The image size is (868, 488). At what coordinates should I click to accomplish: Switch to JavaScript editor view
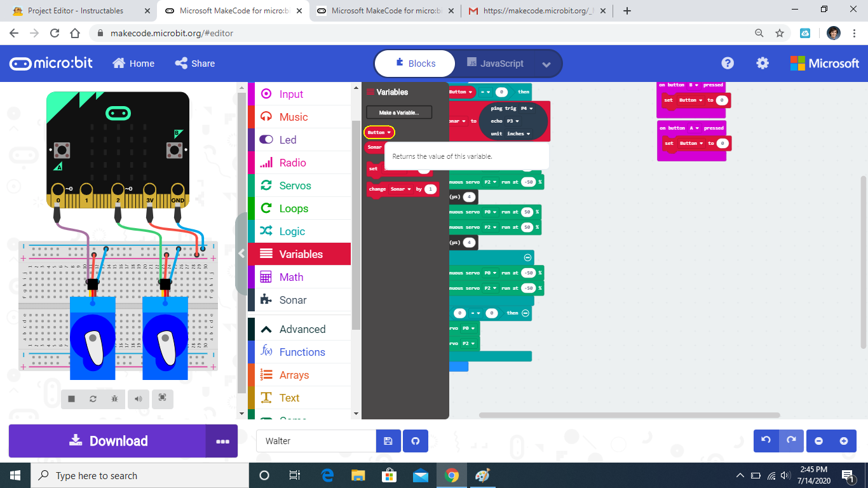[495, 64]
